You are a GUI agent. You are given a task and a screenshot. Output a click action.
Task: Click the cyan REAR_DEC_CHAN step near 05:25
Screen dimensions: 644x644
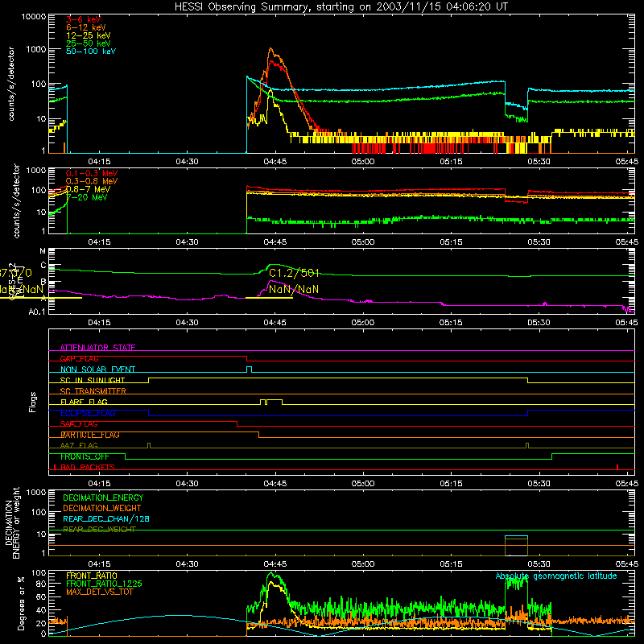[516, 536]
